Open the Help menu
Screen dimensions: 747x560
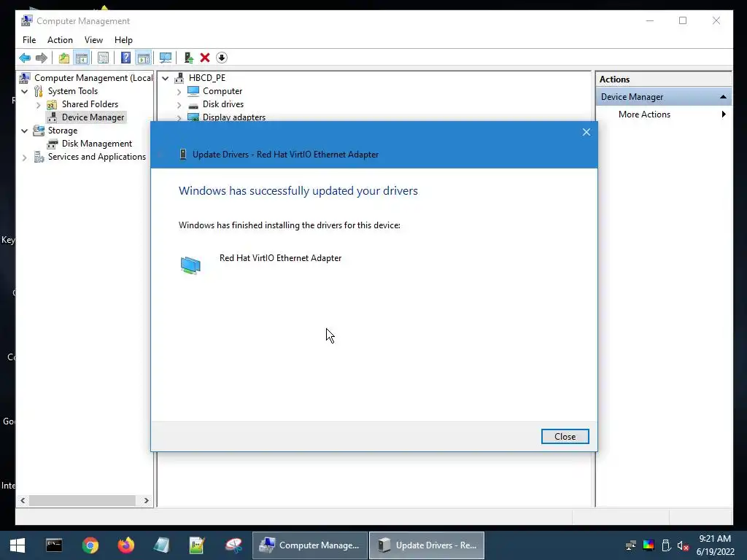(123, 40)
